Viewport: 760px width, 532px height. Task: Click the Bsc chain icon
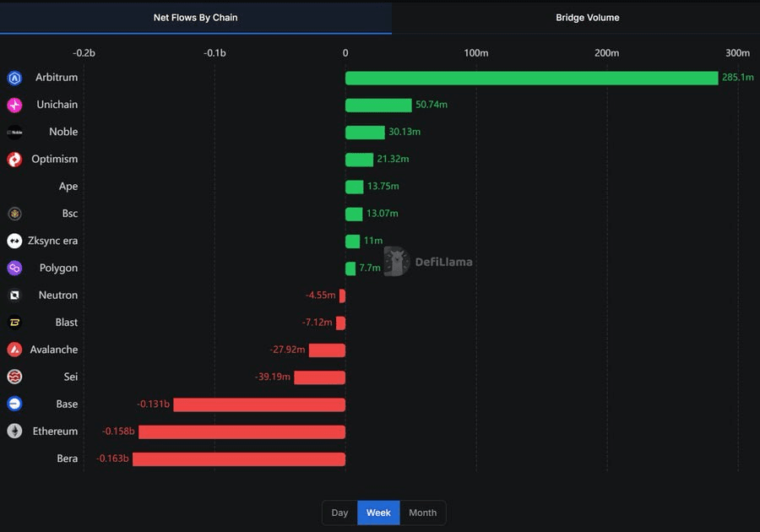14,214
